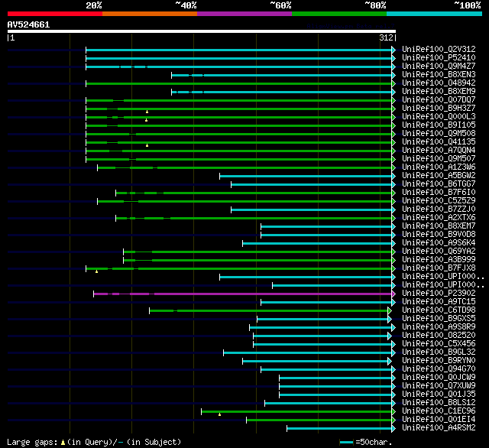Click the white AV524661 query sequence bar

(x=202, y=31)
